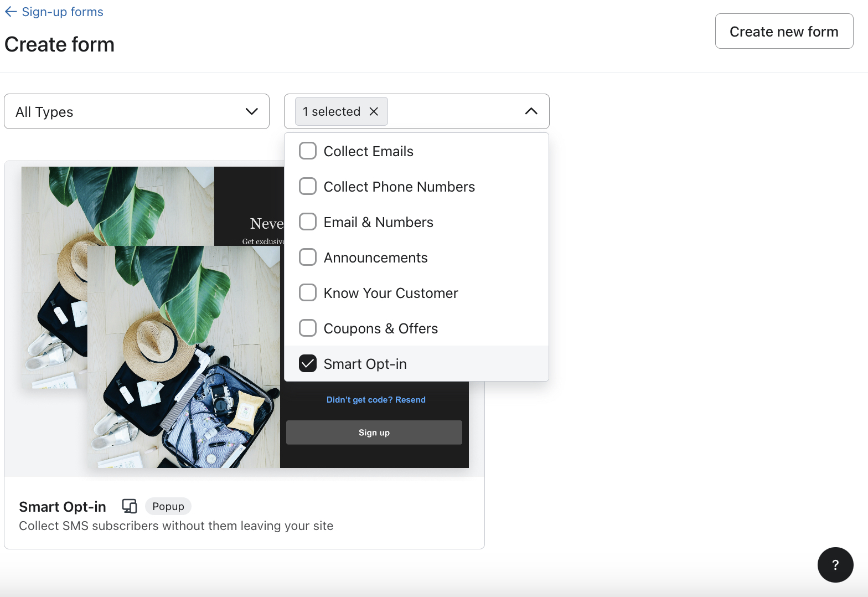This screenshot has height=597, width=868.
Task: Uncheck the Smart Opt-in checkbox
Action: pos(308,364)
